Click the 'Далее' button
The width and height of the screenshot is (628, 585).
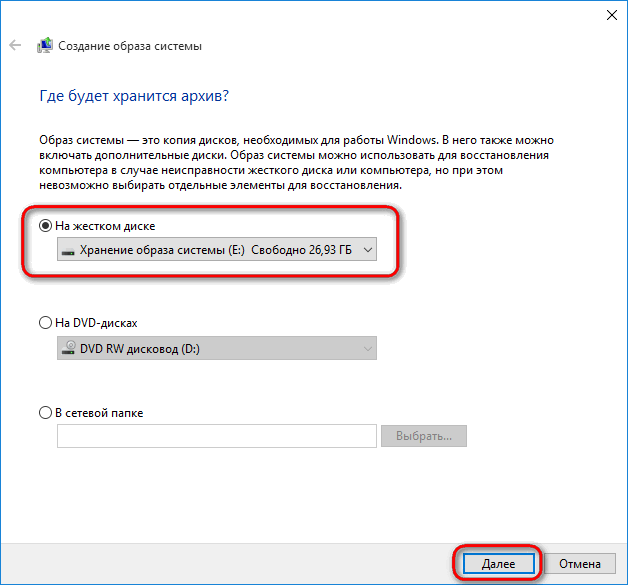pos(498,564)
